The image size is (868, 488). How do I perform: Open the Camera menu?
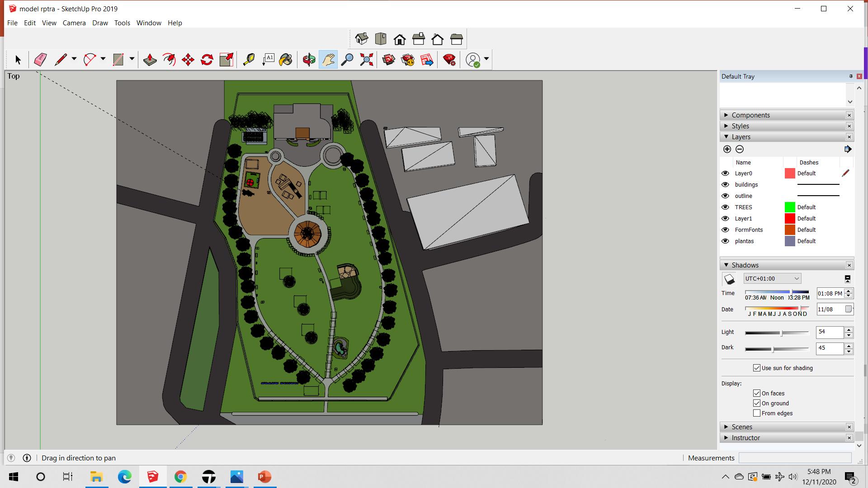(x=74, y=23)
